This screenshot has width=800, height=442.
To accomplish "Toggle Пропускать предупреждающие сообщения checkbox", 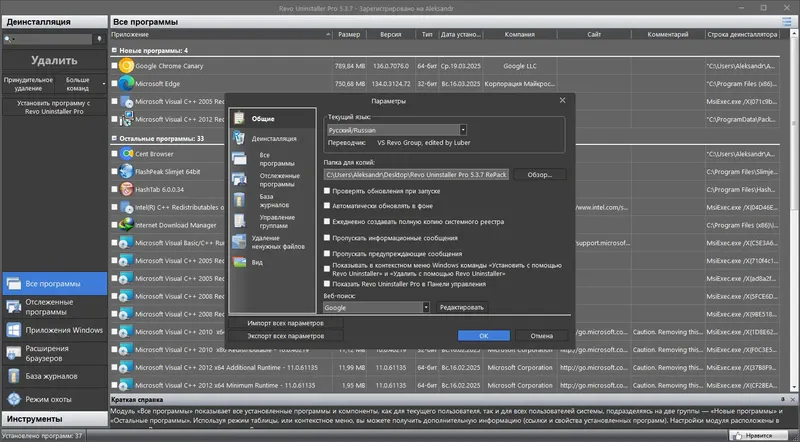I will 327,253.
